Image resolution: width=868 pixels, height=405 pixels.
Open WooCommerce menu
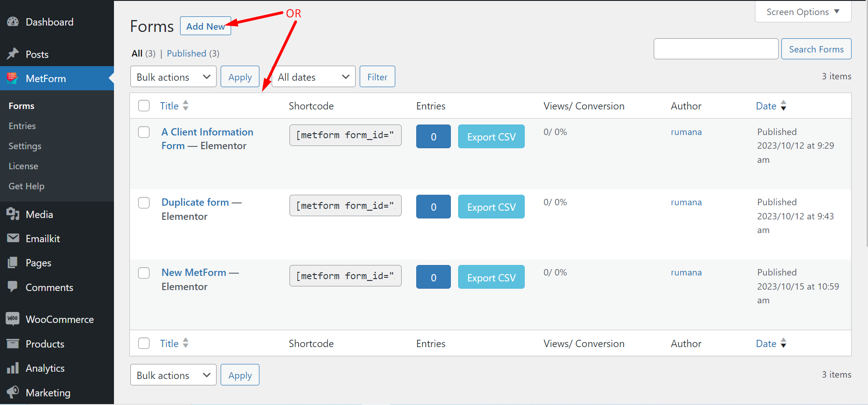tap(60, 319)
